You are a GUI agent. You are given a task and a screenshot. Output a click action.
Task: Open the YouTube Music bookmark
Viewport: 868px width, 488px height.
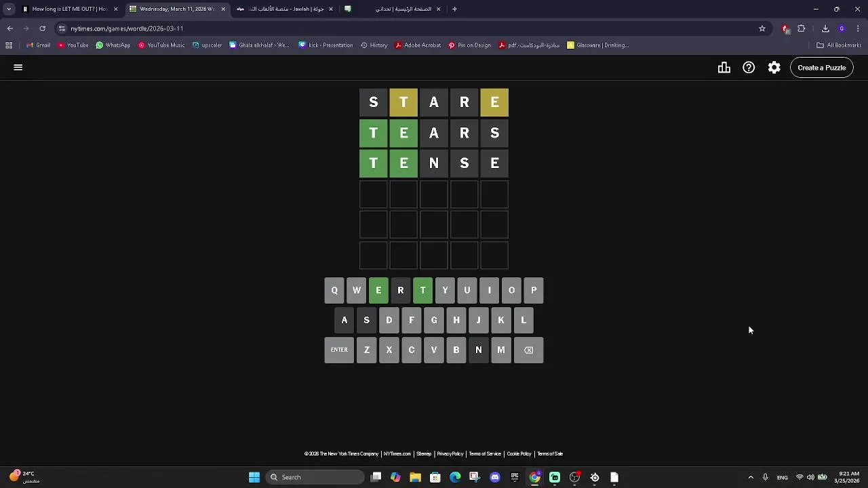161,45
